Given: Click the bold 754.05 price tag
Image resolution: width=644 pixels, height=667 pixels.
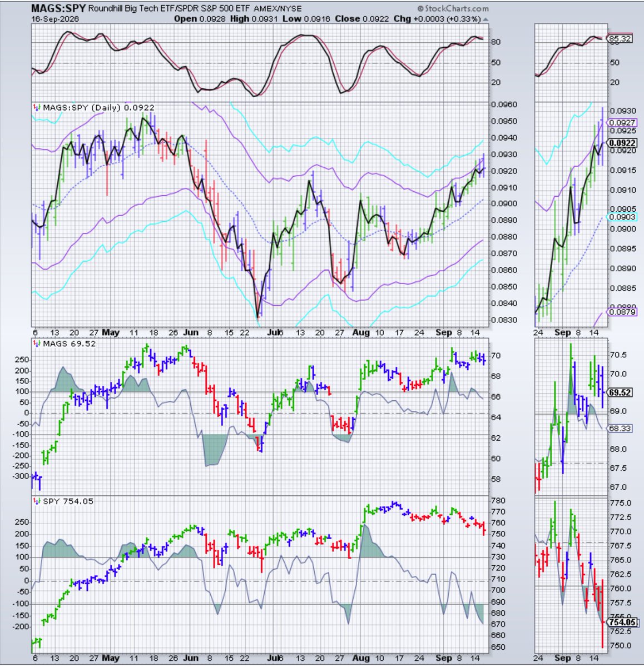Looking at the screenshot, I should pos(622,622).
